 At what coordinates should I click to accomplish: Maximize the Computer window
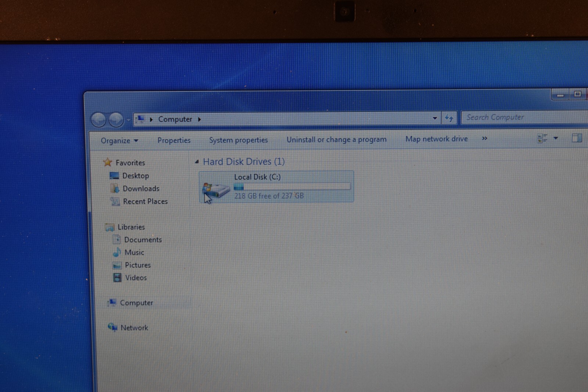pos(577,94)
